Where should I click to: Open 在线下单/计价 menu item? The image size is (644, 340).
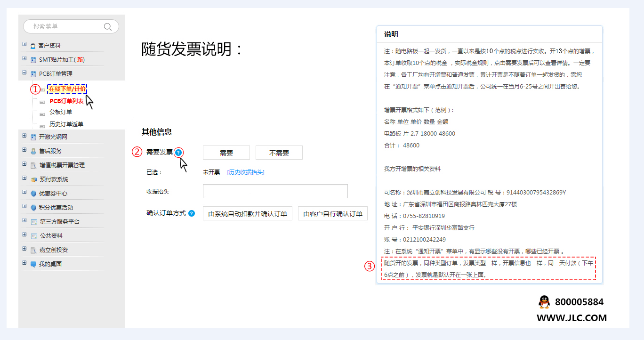click(x=67, y=89)
